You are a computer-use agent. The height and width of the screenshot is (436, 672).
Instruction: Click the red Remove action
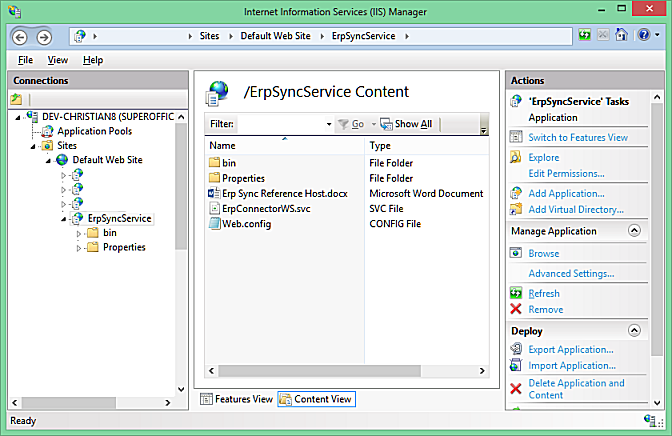point(545,310)
